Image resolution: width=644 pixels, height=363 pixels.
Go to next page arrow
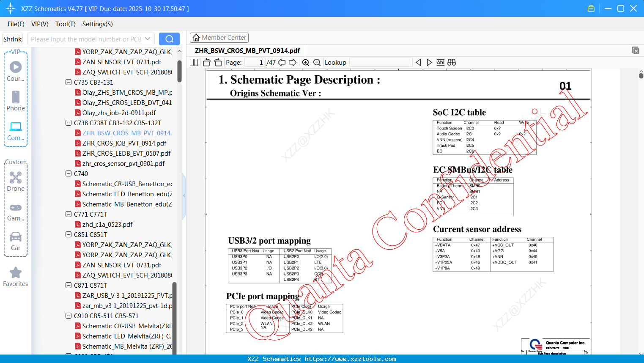pyautogui.click(x=293, y=62)
